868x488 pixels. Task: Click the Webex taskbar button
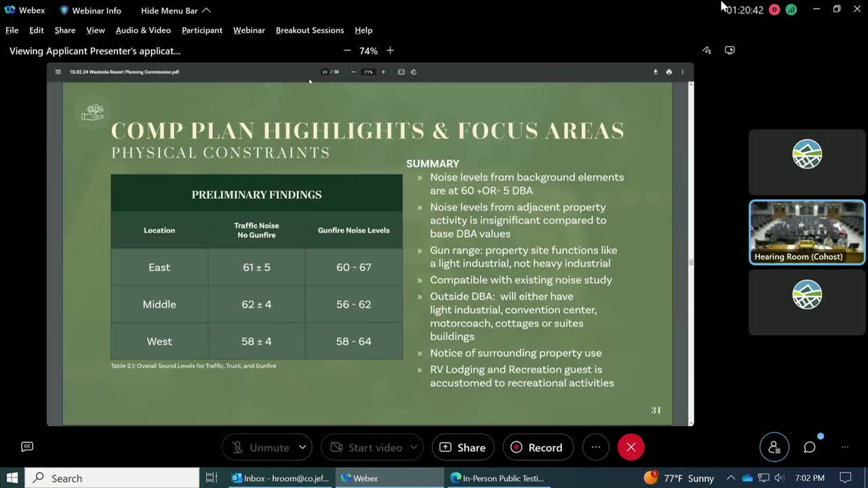pos(389,478)
